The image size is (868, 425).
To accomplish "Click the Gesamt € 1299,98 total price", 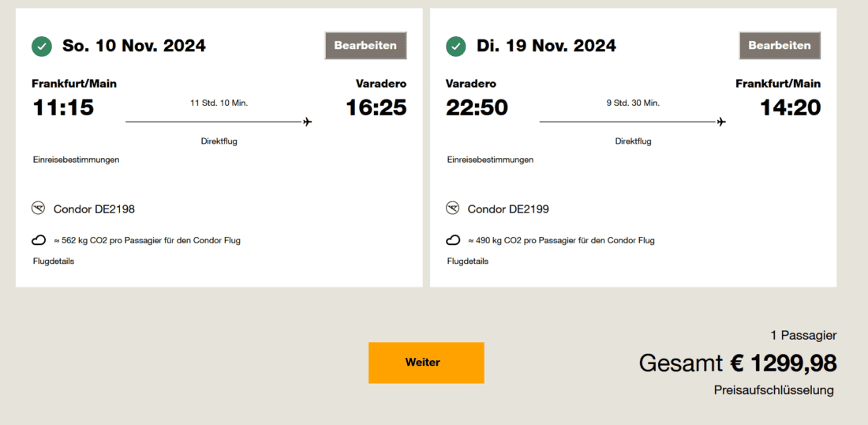I will pos(737,363).
